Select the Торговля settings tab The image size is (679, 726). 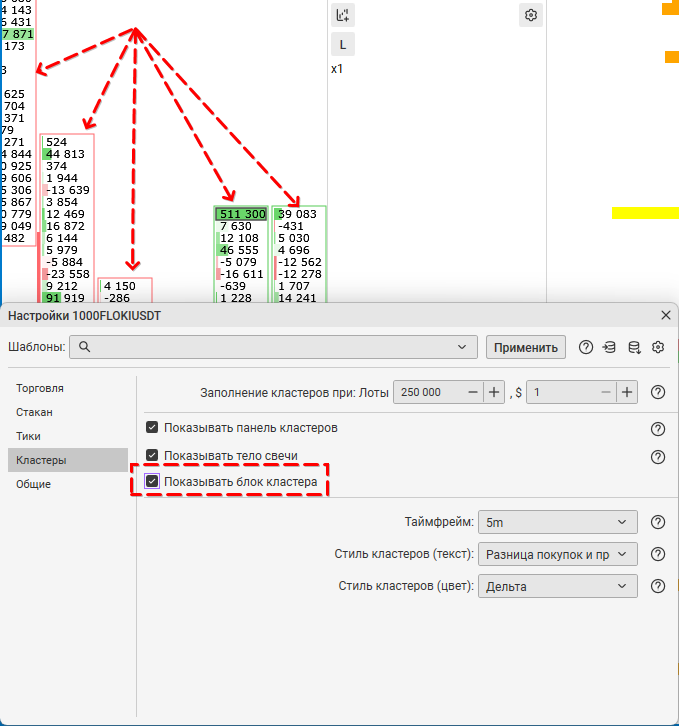click(x=41, y=388)
